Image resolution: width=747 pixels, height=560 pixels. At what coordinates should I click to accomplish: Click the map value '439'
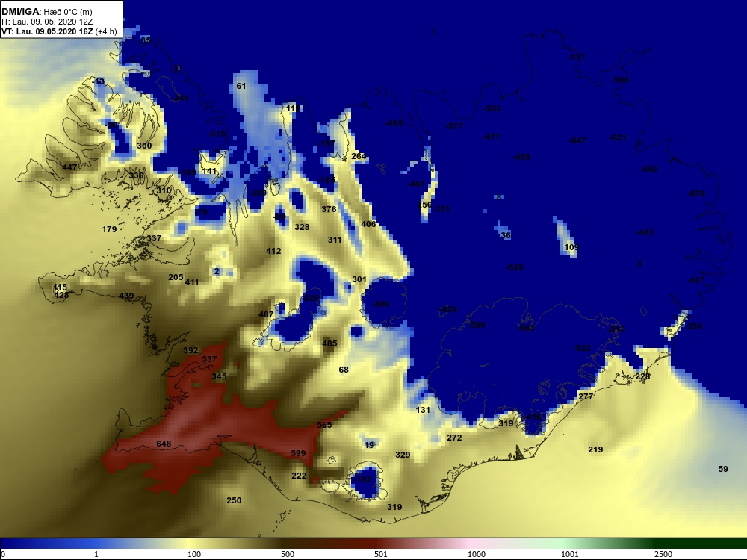coord(126,296)
